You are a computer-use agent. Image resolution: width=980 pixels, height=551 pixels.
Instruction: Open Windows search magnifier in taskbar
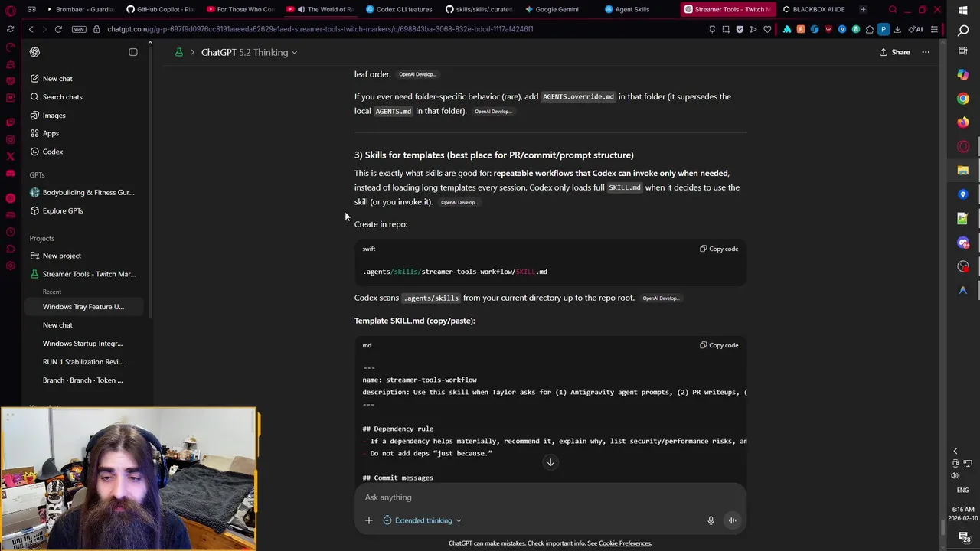coord(963,31)
